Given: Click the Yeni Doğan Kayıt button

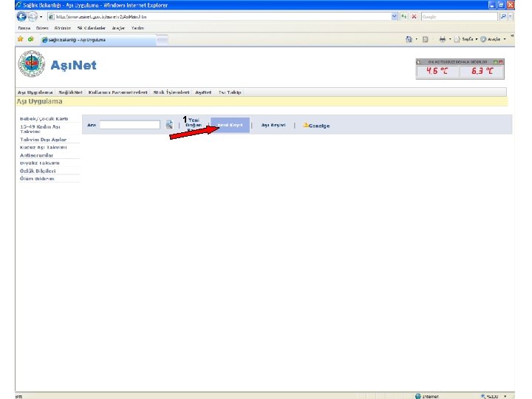Looking at the screenshot, I should (x=194, y=125).
